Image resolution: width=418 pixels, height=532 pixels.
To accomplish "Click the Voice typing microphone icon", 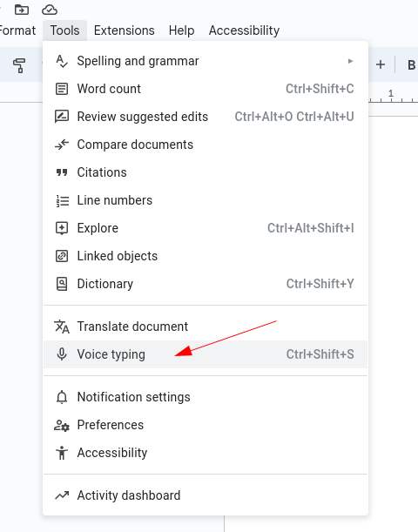I will coord(62,354).
